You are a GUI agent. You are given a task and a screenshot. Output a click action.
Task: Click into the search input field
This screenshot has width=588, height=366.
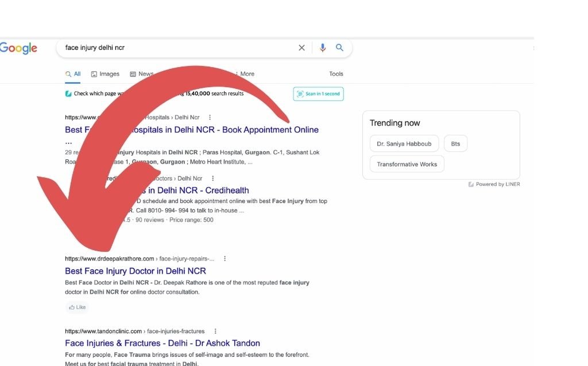coord(172,48)
